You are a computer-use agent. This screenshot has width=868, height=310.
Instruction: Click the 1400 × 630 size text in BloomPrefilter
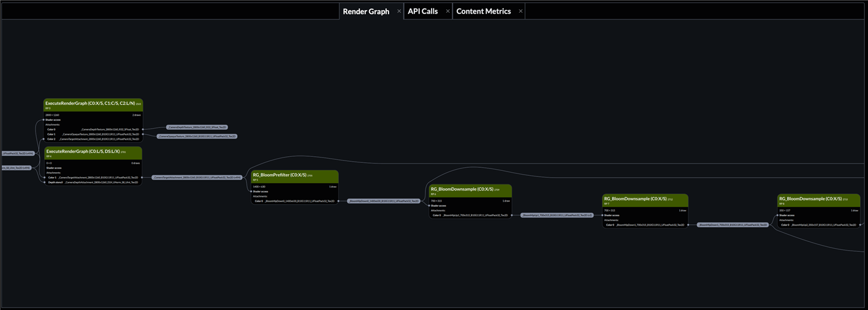259,186
